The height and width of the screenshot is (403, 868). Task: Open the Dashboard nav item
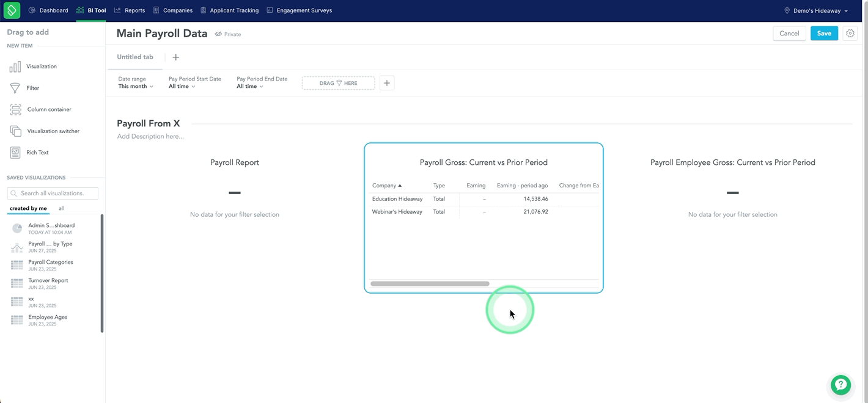(x=48, y=10)
